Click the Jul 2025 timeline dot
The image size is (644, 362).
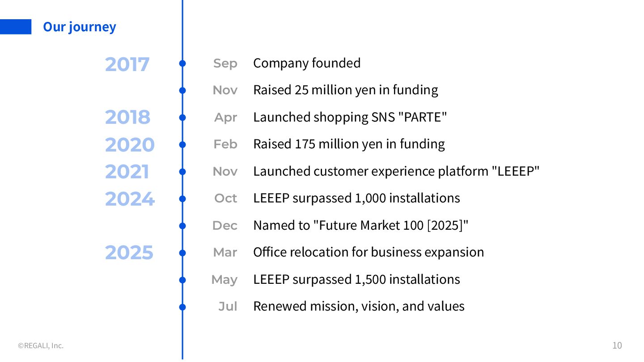(x=182, y=307)
